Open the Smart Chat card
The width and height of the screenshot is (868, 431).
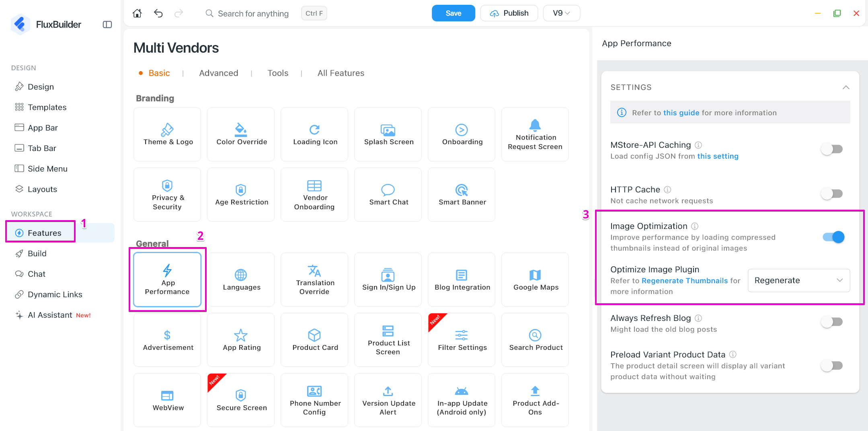pyautogui.click(x=388, y=194)
